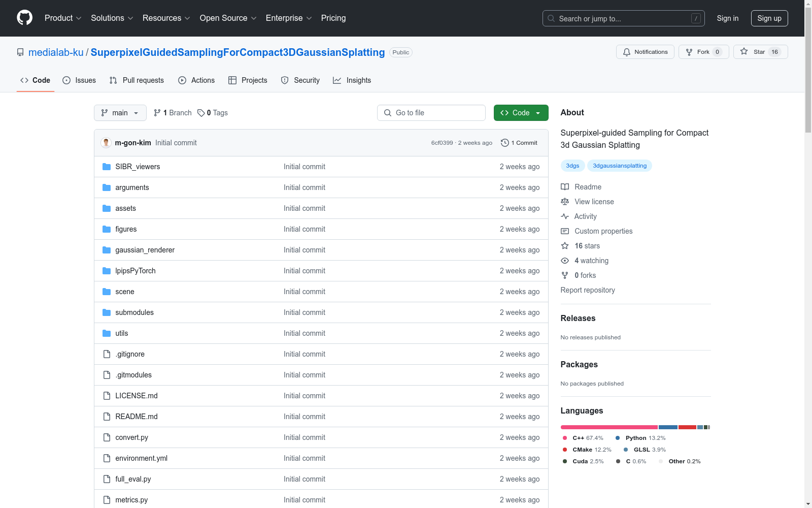Expand the Solutions menu
812x508 pixels.
click(x=112, y=18)
